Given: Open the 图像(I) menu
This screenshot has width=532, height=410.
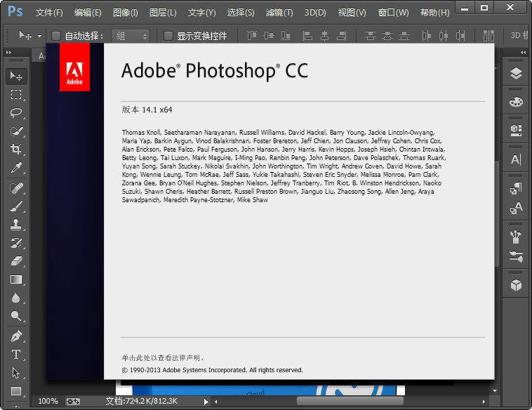Looking at the screenshot, I should pyautogui.click(x=125, y=13).
